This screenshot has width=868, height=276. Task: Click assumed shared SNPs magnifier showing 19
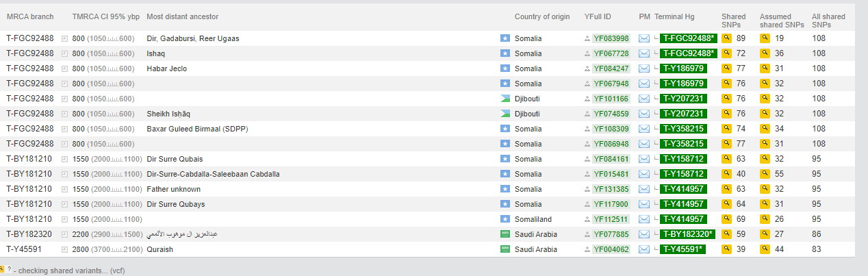point(765,38)
